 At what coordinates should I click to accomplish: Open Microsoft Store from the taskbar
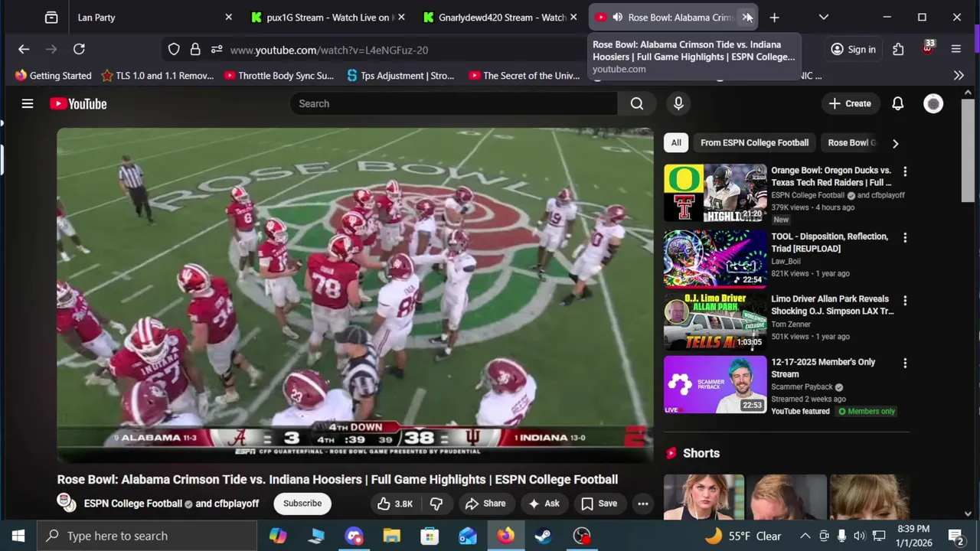pyautogui.click(x=430, y=536)
